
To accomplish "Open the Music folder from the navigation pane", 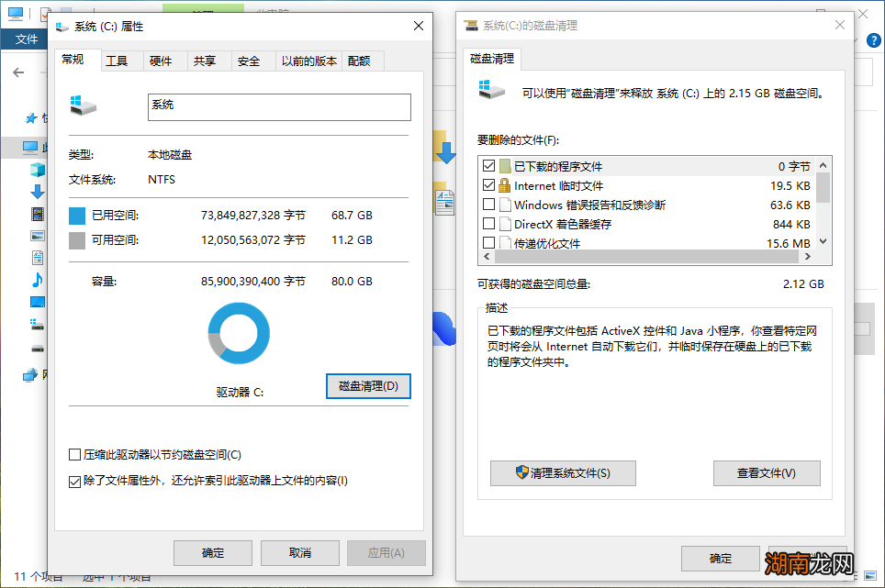I will pyautogui.click(x=37, y=278).
